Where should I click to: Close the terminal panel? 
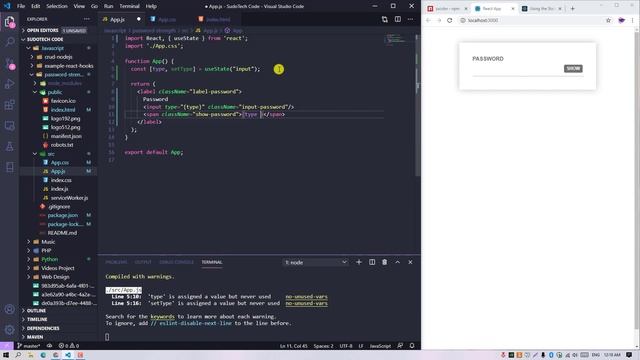pos(410,262)
